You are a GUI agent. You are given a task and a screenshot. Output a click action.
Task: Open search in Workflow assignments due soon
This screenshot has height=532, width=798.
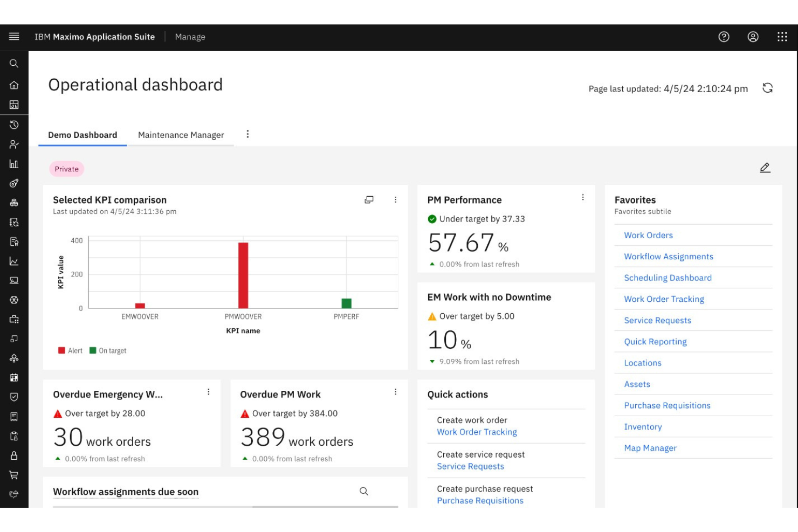click(364, 492)
